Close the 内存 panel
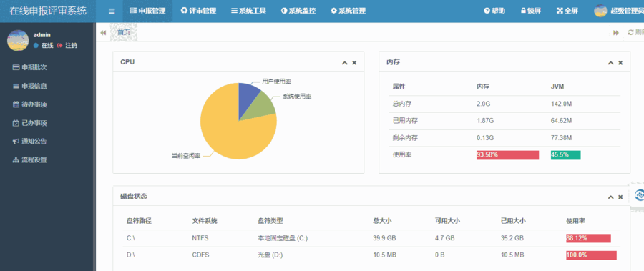The width and height of the screenshot is (644, 271). point(620,63)
